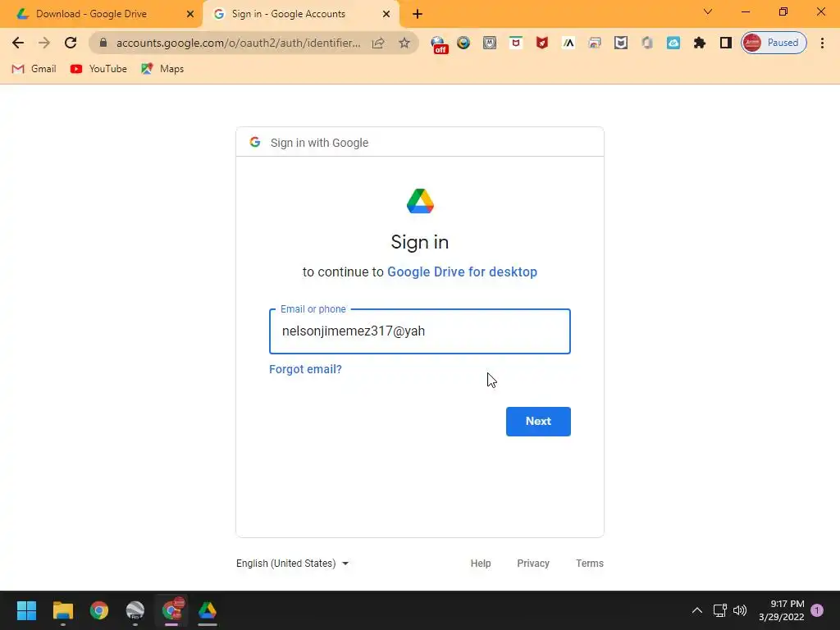Click the share page icon in address bar
The height and width of the screenshot is (630, 840).
click(x=378, y=43)
